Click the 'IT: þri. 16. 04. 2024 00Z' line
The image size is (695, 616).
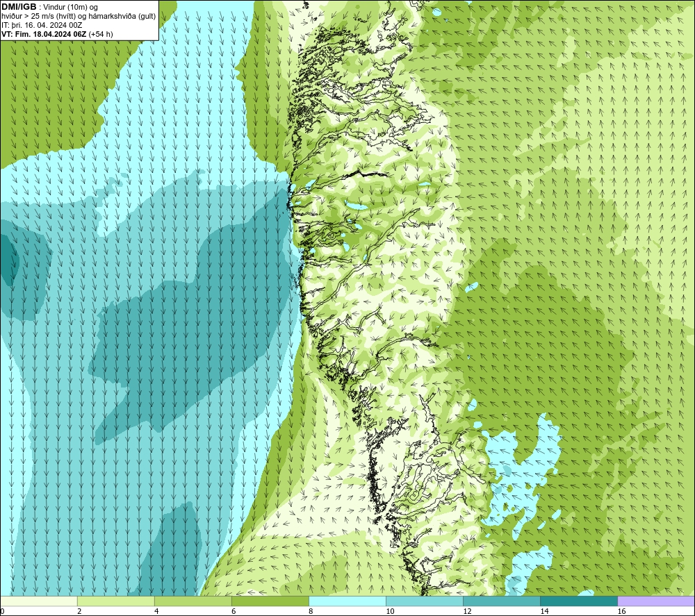point(42,25)
